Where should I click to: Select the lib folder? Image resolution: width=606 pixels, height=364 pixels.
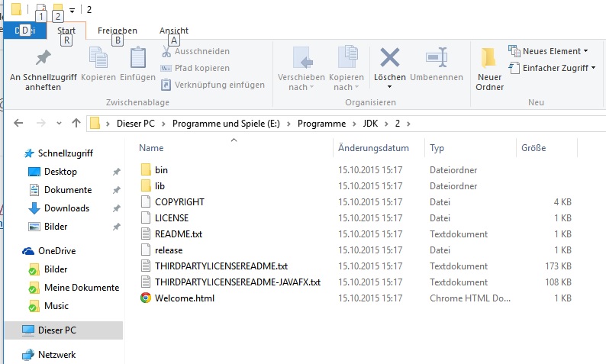(160, 186)
